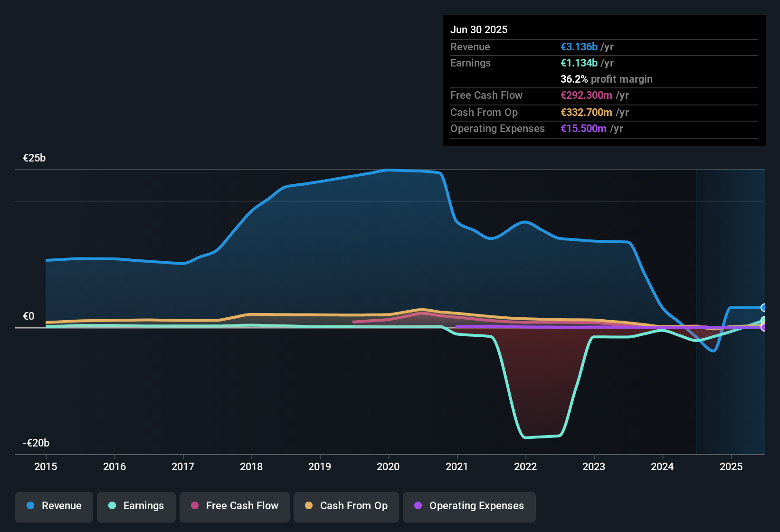This screenshot has width=780, height=532.
Task: Click the orange Cash From Op legend dot
Action: pyautogui.click(x=309, y=506)
